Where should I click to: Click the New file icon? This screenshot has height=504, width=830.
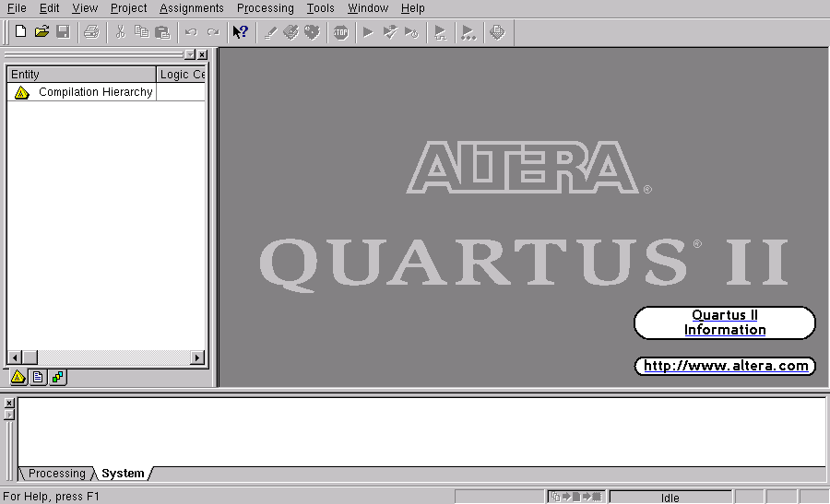tap(20, 31)
